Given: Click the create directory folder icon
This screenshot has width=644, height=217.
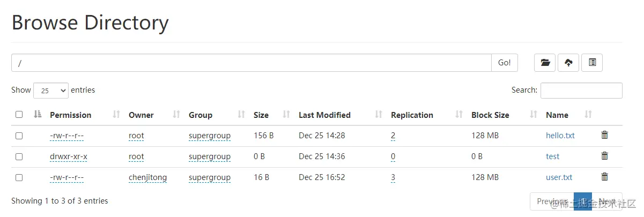Looking at the screenshot, I should pos(545,63).
